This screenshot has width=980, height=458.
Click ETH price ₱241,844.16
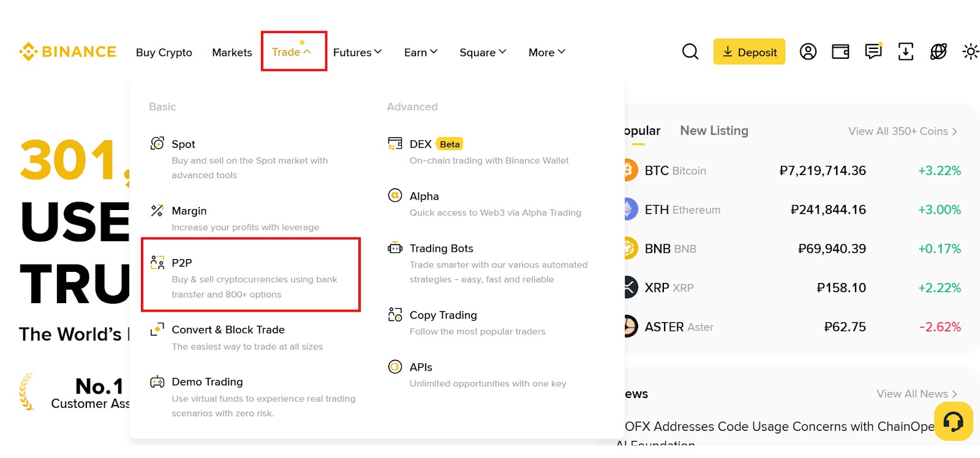[828, 209]
